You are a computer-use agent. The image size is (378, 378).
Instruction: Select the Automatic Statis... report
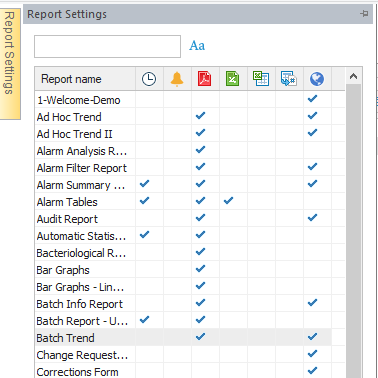coord(81,236)
